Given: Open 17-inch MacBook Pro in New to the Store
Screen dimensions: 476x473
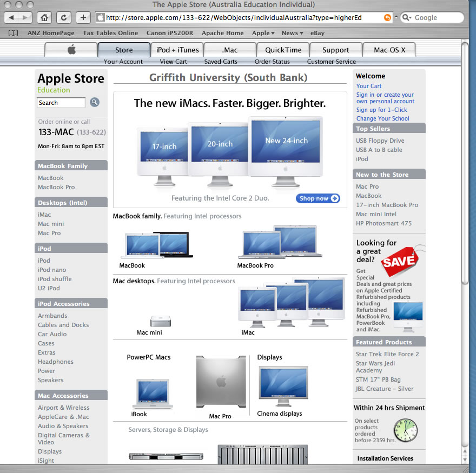Looking at the screenshot, I should (387, 205).
